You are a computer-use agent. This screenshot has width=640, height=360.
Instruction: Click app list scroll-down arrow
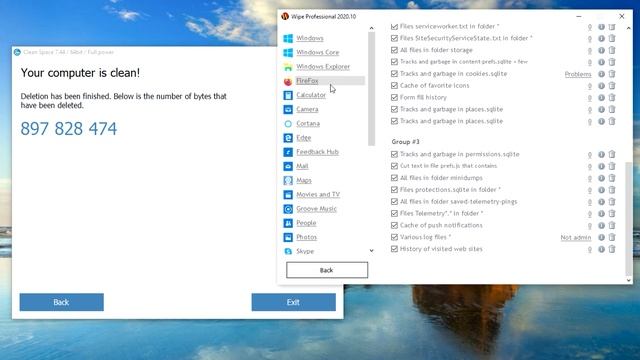(x=371, y=251)
